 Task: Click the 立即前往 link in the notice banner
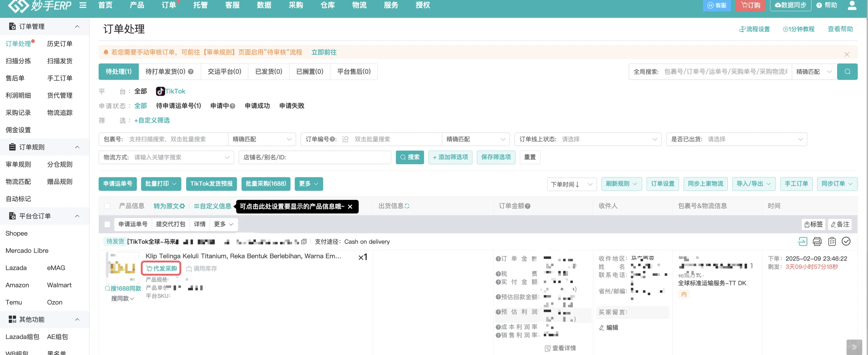click(324, 52)
